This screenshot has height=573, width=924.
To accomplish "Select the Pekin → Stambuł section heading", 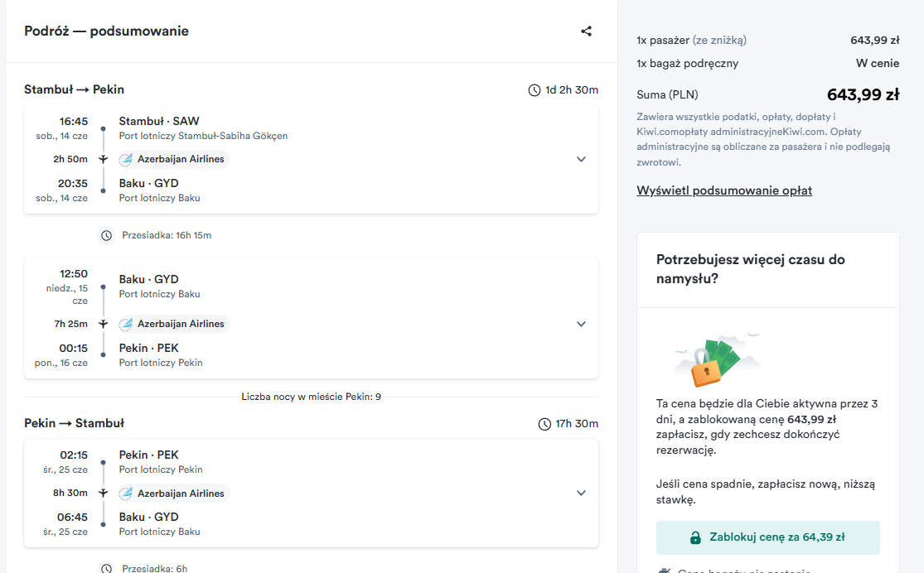I will 75,423.
